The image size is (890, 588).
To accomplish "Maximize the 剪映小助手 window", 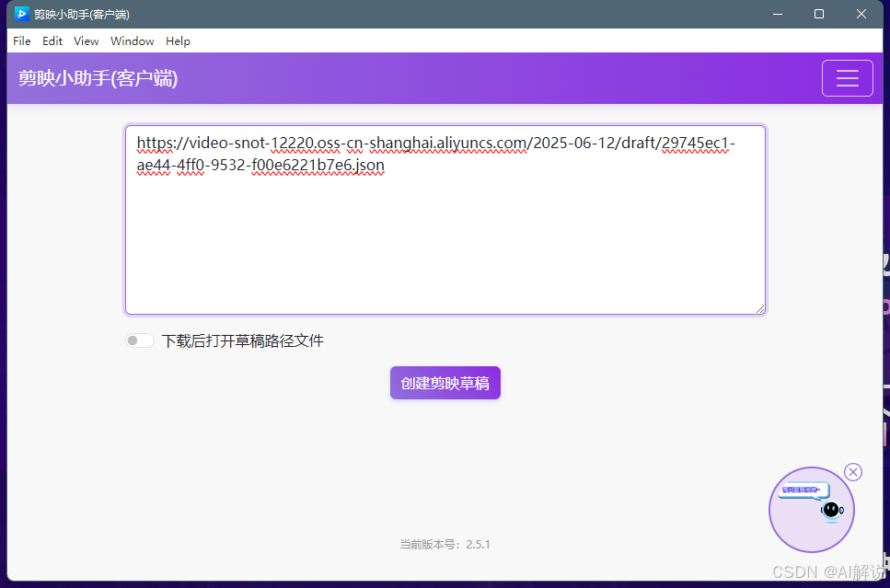I will click(819, 14).
